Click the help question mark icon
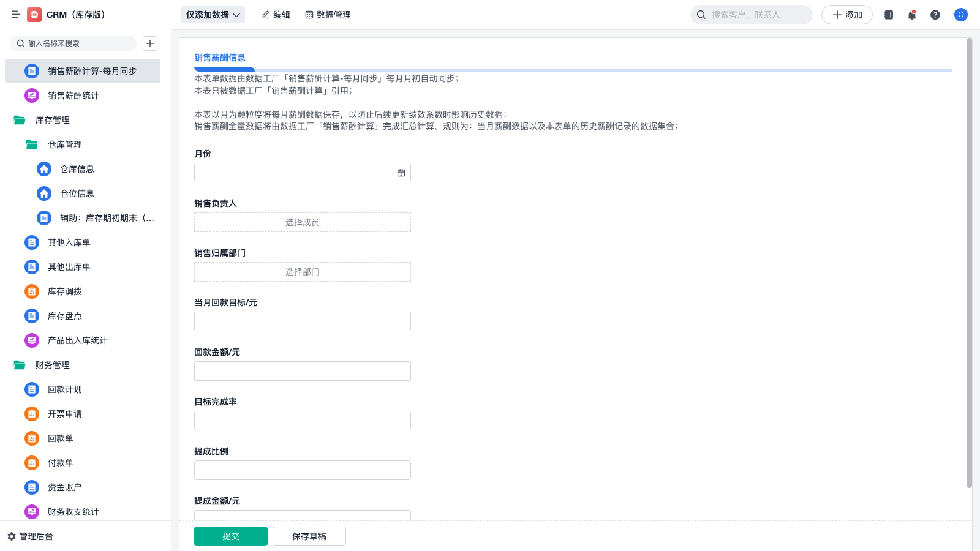980x551 pixels. click(935, 15)
